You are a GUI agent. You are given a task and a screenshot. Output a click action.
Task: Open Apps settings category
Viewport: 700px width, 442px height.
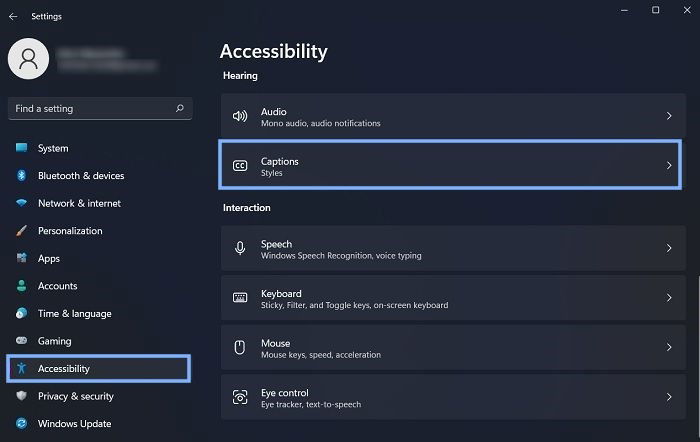tap(99, 259)
